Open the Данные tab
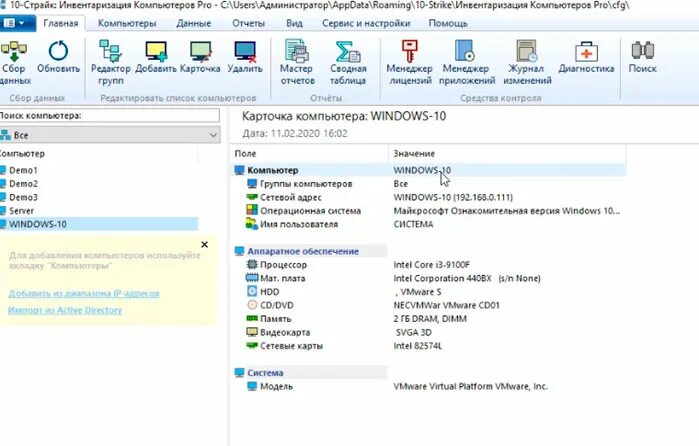Viewport: 699px width, 446px height. point(193,23)
